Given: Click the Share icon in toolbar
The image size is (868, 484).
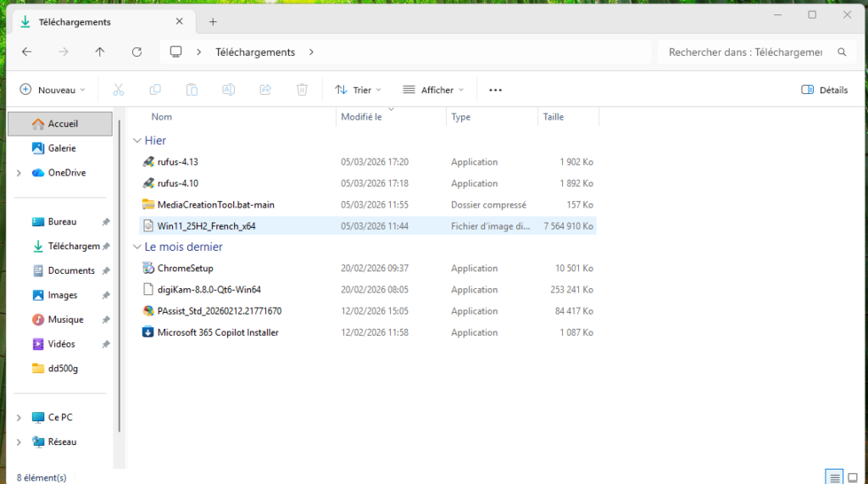Looking at the screenshot, I should [x=264, y=90].
